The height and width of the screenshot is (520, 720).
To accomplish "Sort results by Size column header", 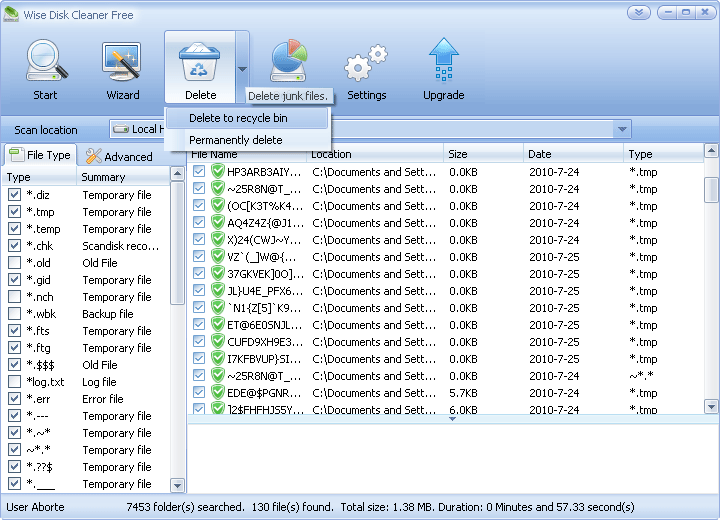I will [482, 154].
